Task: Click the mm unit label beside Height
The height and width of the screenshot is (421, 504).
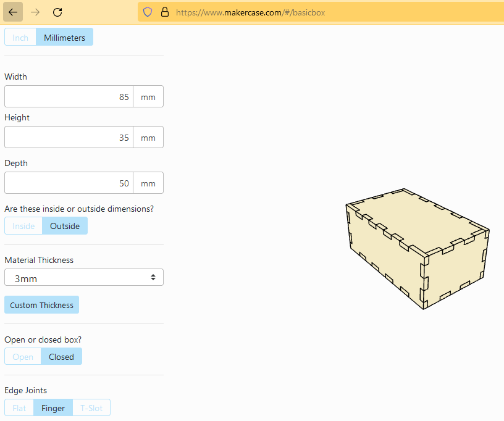Action: click(148, 137)
